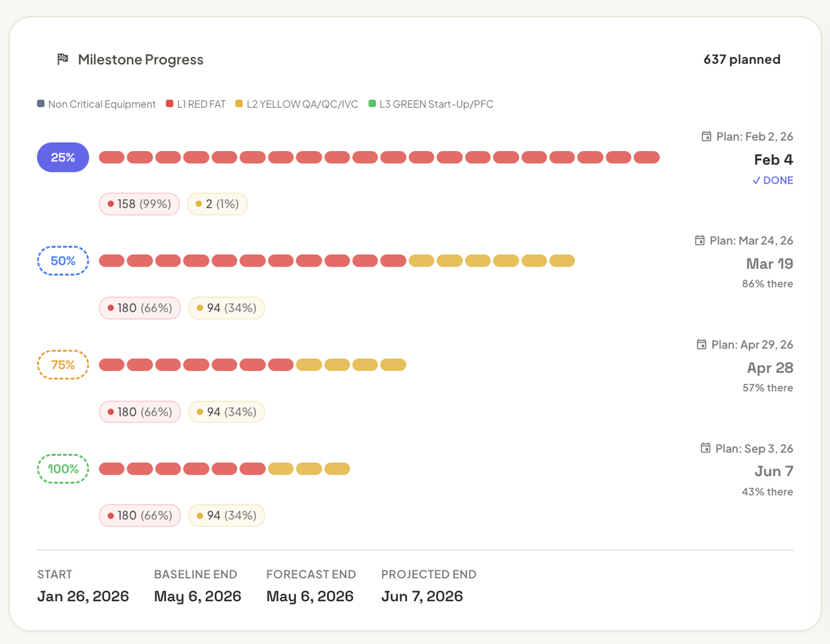Viewport: 830px width, 644px height.
Task: Select the 25% milestone badge
Action: pos(63,157)
